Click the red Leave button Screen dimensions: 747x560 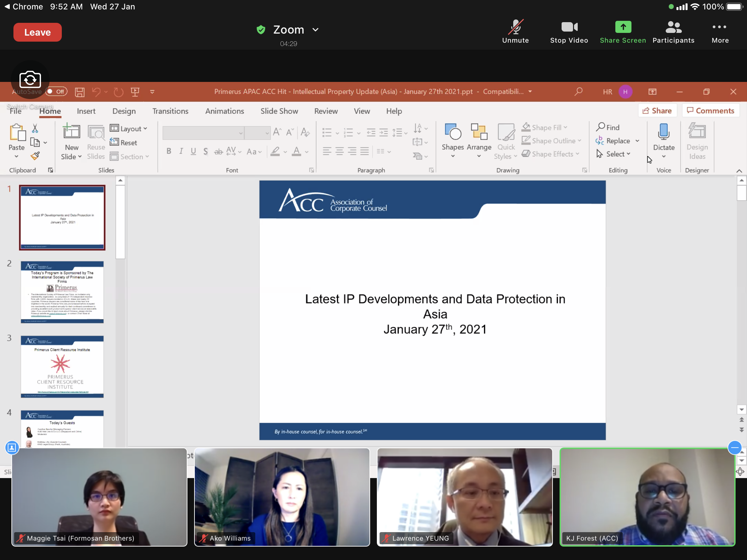[38, 33]
